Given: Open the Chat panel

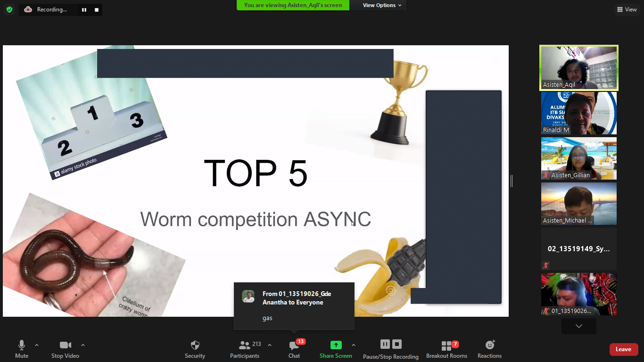Looking at the screenshot, I should tap(294, 349).
